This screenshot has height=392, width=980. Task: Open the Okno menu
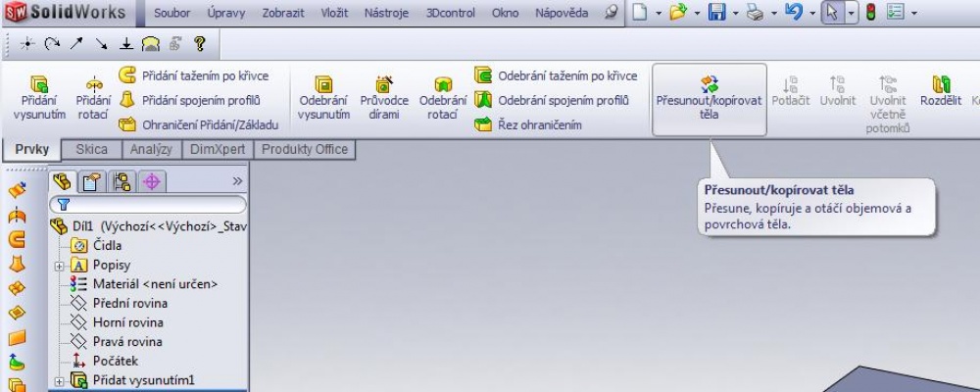505,13
